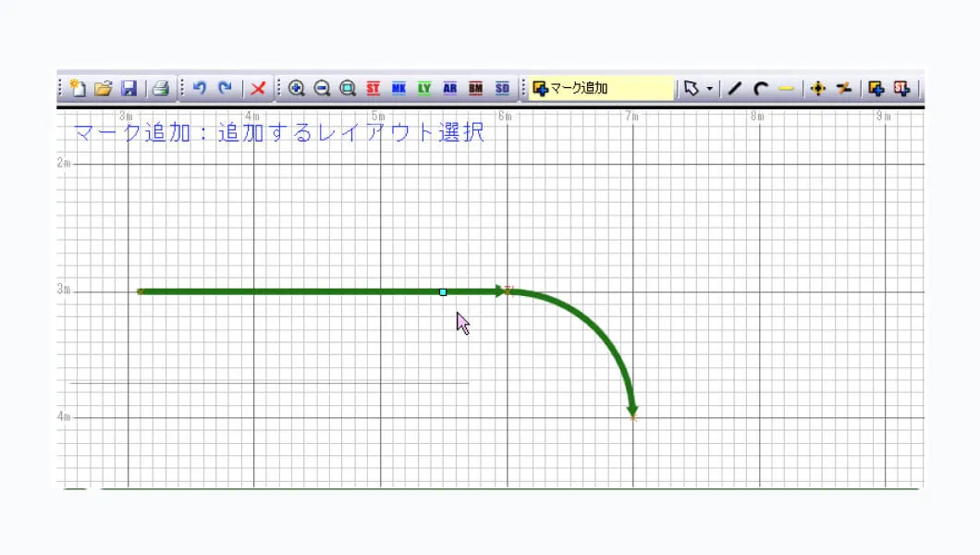
Task: Toggle the LY layout display button
Action: click(424, 89)
